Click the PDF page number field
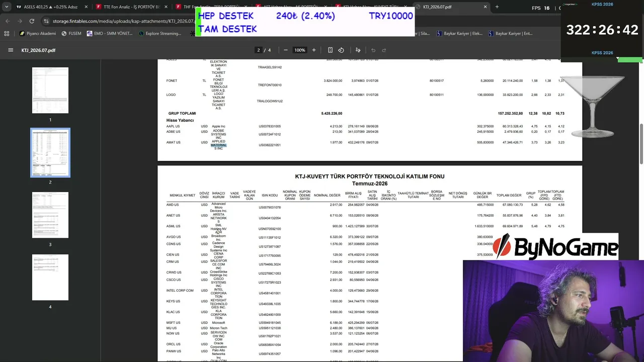This screenshot has width=644, height=362. click(259, 50)
